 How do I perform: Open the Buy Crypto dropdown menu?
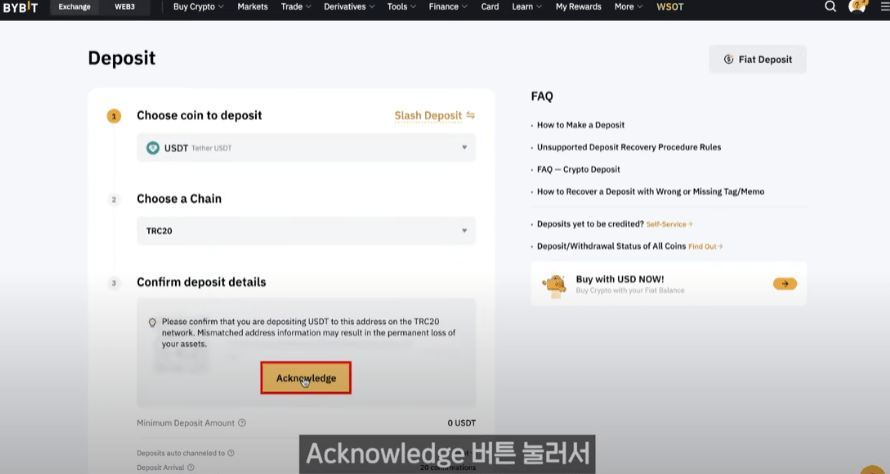coord(198,7)
